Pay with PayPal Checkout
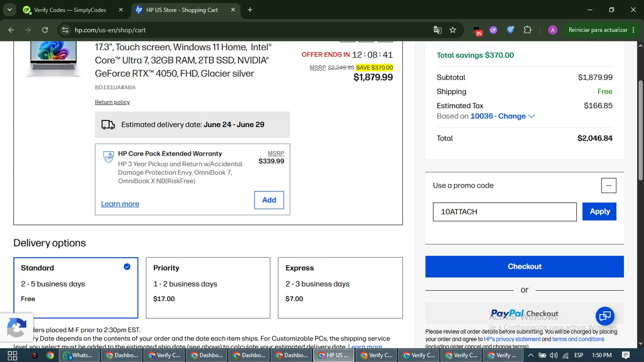Screen dimensions: 644x362 pos(524,314)
